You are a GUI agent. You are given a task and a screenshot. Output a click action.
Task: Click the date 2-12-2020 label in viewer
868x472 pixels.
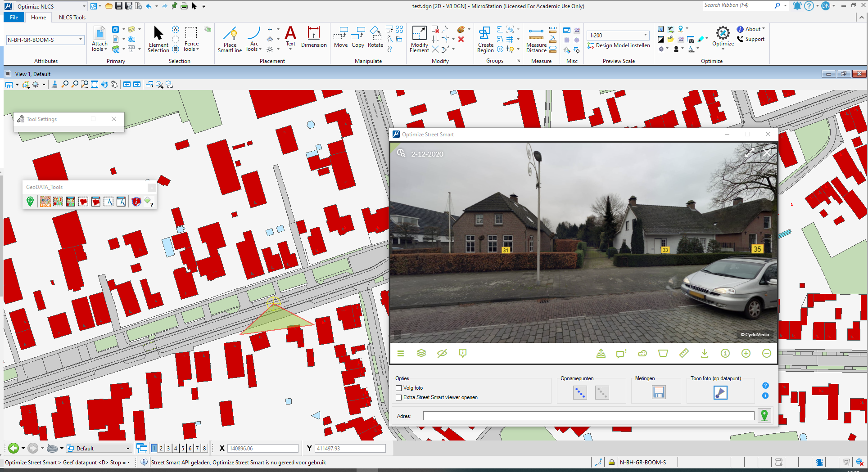coord(427,154)
